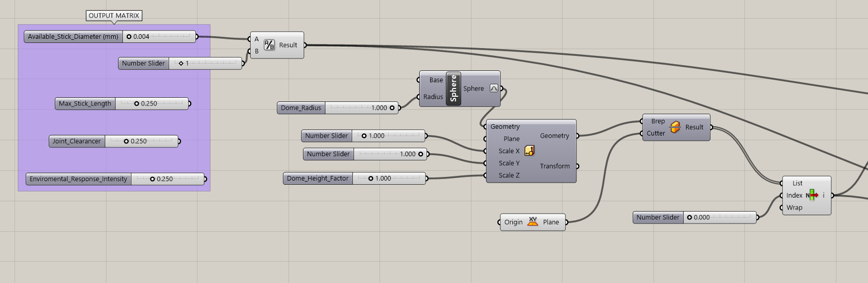Click the Scale component Plane input
Screen dimensions: 868x283
click(511, 139)
